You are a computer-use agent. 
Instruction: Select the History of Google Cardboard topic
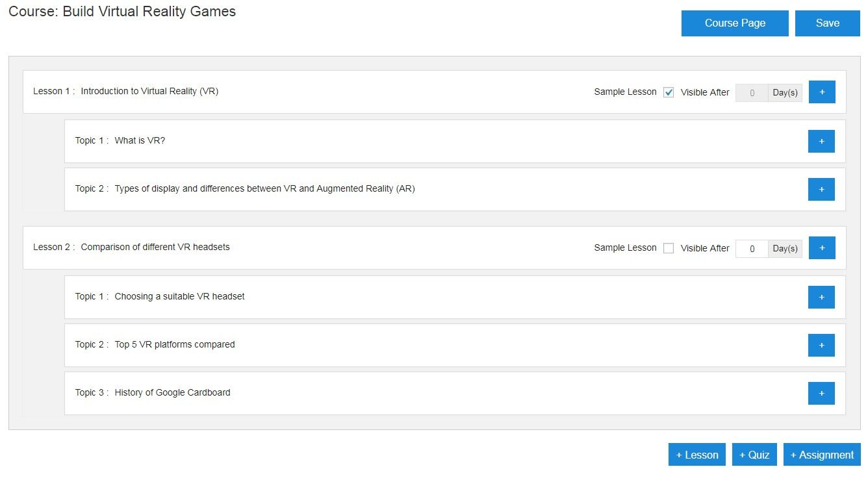click(172, 393)
